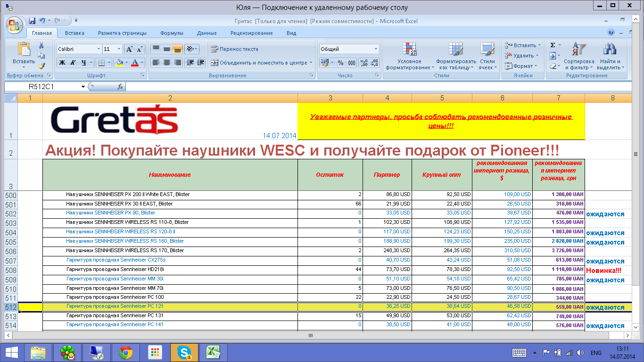Align text to the left

pyautogui.click(x=156, y=62)
